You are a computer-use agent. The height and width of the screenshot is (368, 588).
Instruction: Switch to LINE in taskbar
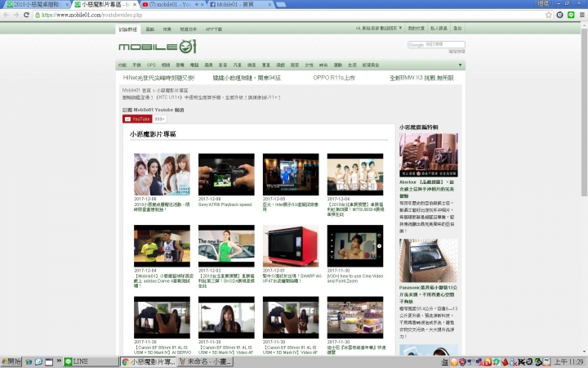(90, 361)
